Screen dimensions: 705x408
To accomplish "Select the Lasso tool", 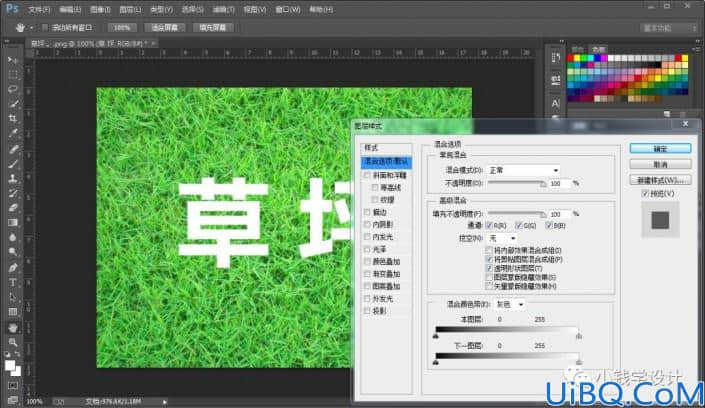I will pyautogui.click(x=13, y=90).
